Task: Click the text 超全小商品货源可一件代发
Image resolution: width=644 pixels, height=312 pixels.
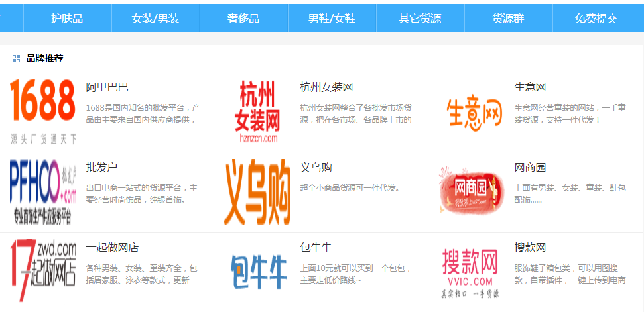Action: click(350, 188)
